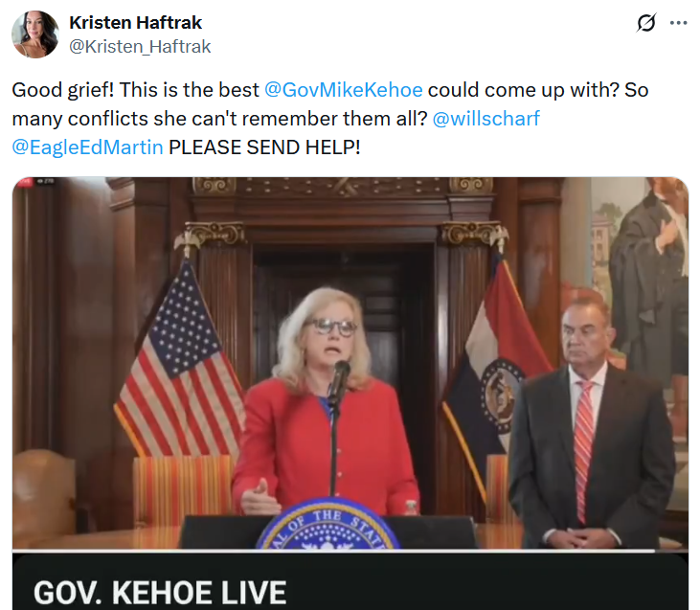Viewport: 700px width, 610px height.
Task: Click the woman speaking in red jacket
Action: pyautogui.click(x=325, y=402)
